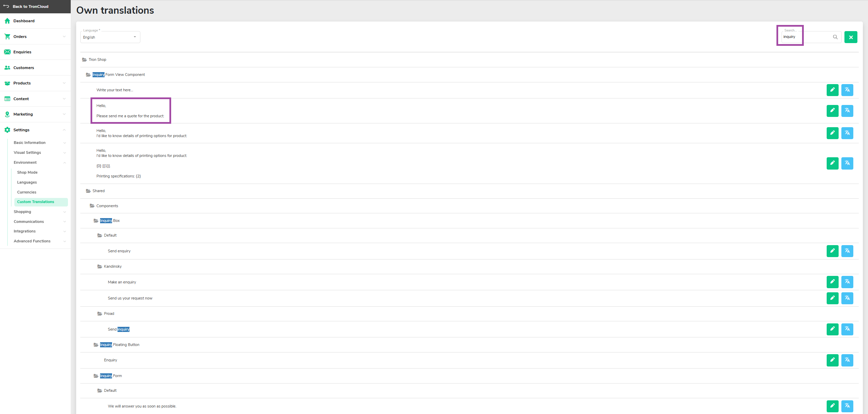Expand the Orders sidebar menu
Screen dimensions: 868x414
[x=35, y=37]
